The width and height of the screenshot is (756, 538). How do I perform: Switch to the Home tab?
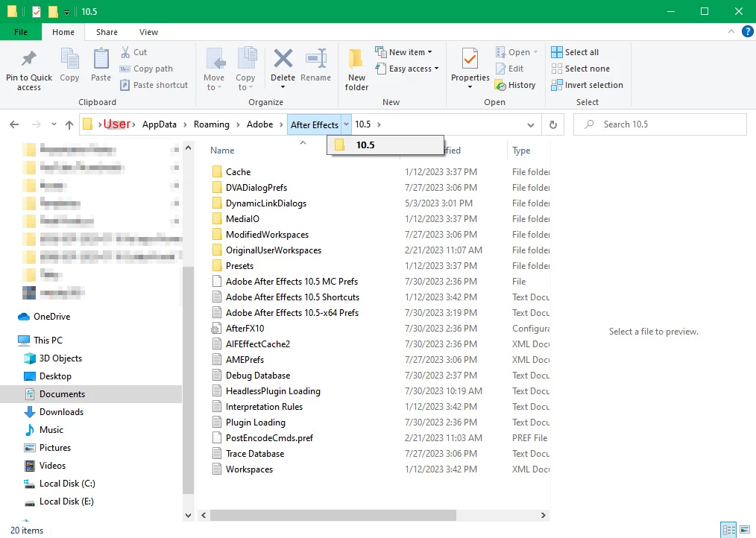pos(63,32)
